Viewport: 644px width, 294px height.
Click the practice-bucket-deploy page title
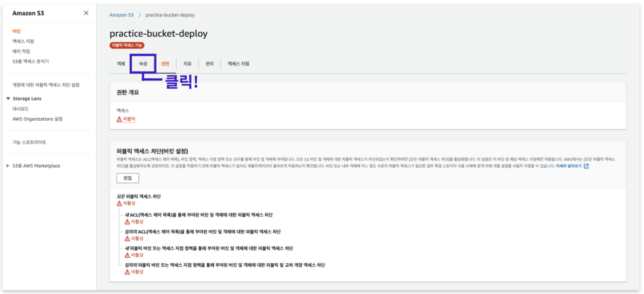[x=158, y=34]
